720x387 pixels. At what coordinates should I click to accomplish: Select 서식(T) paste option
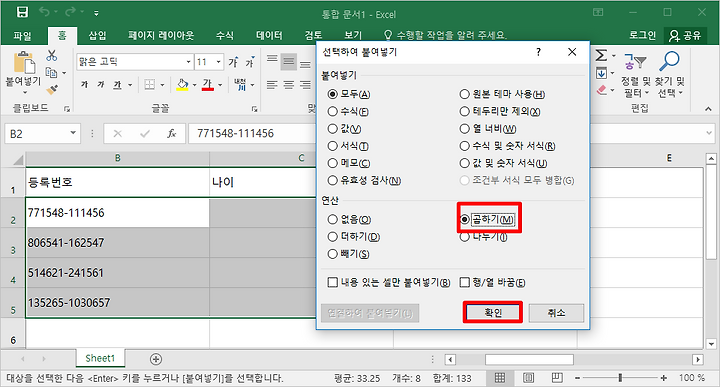click(x=348, y=146)
